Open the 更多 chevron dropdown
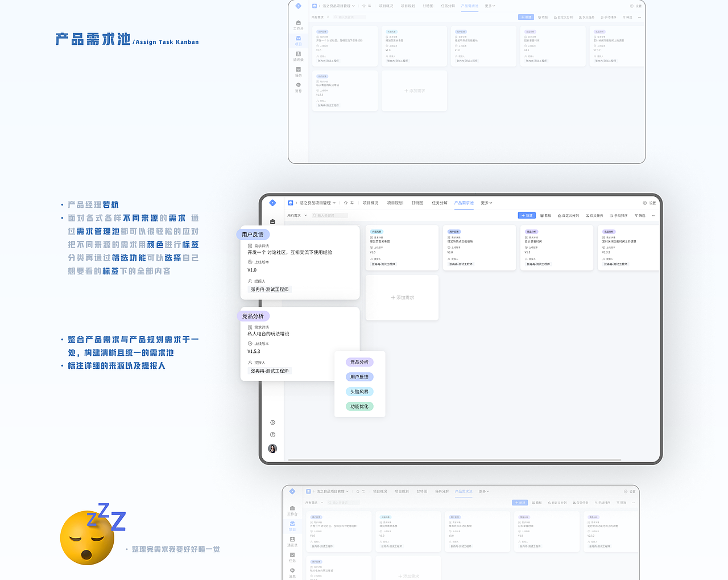The height and width of the screenshot is (580, 728). [487, 203]
